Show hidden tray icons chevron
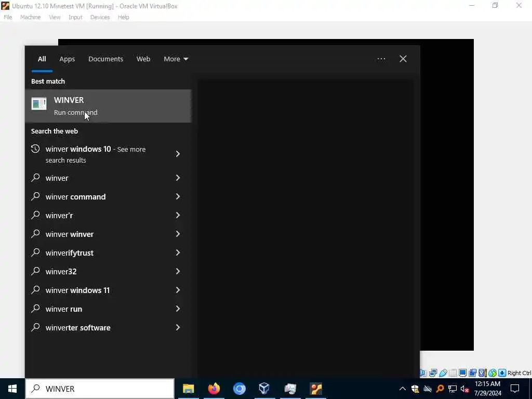This screenshot has height=399, width=532. click(x=403, y=389)
